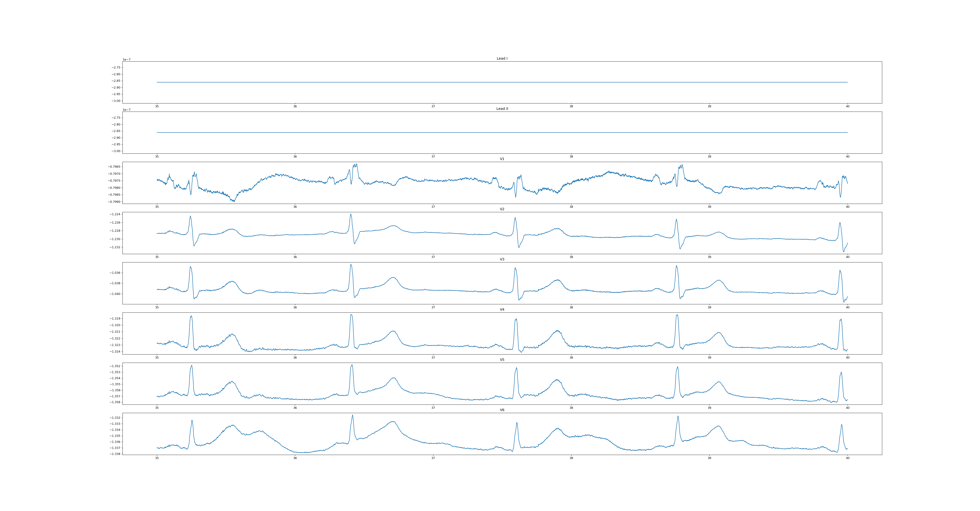The height and width of the screenshot is (511, 980).
Task: Click y-axis label −1.338 on V6 plot
Action: click(x=115, y=454)
